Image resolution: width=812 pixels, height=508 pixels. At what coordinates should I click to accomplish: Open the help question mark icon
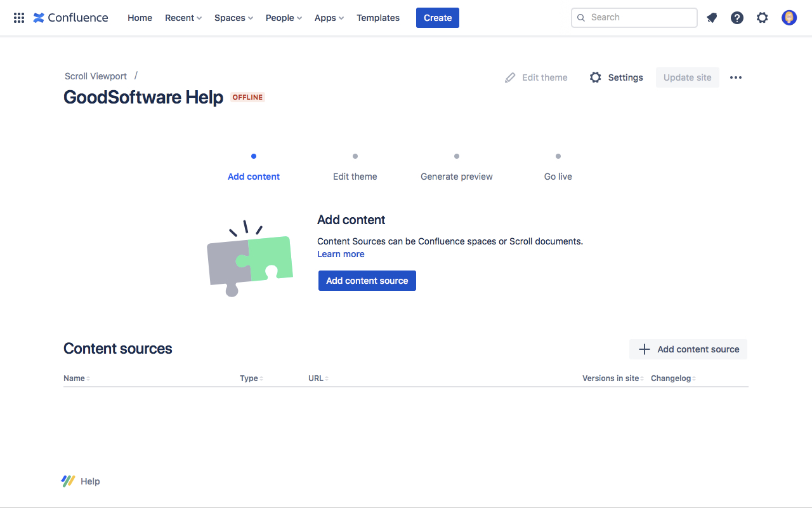point(737,18)
